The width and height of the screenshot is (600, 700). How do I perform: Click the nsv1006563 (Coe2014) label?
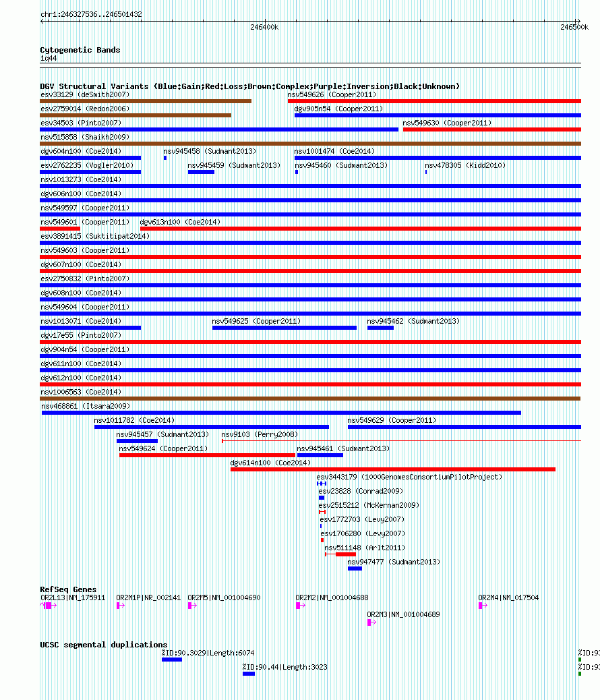point(81,392)
